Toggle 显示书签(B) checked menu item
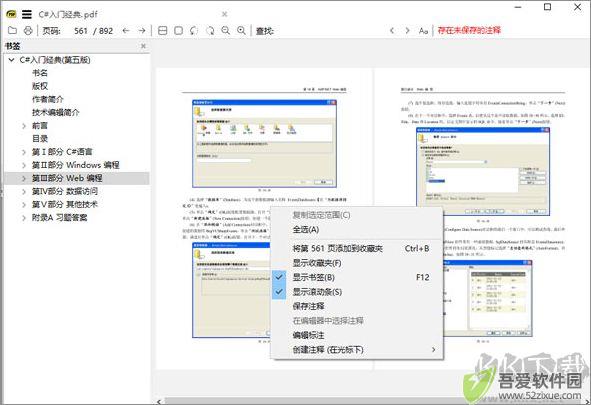Image resolution: width=591 pixels, height=405 pixels. coord(357,277)
